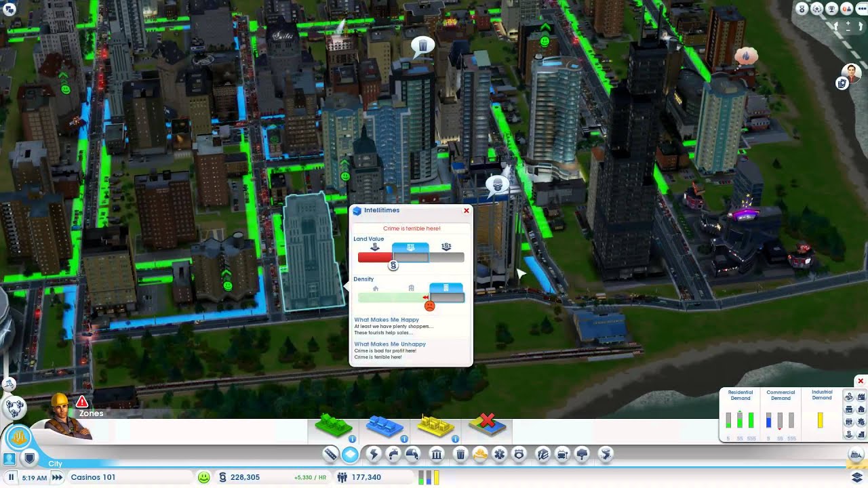Open the Parks tree menu
Viewport: 868px width, 488px height.
582,454
